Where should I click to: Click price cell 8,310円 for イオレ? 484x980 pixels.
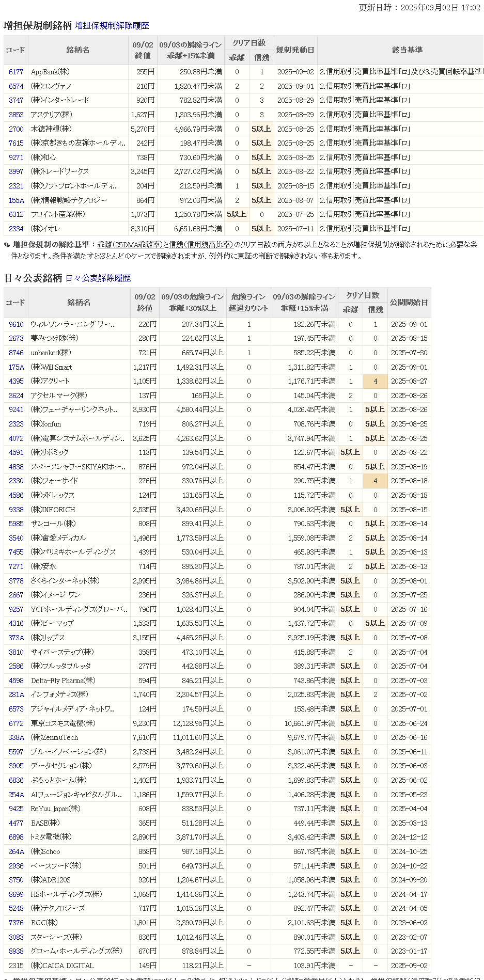(x=144, y=229)
